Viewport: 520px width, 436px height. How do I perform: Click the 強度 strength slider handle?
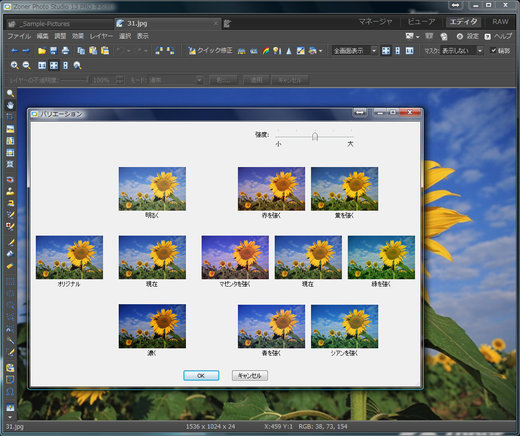(315, 136)
